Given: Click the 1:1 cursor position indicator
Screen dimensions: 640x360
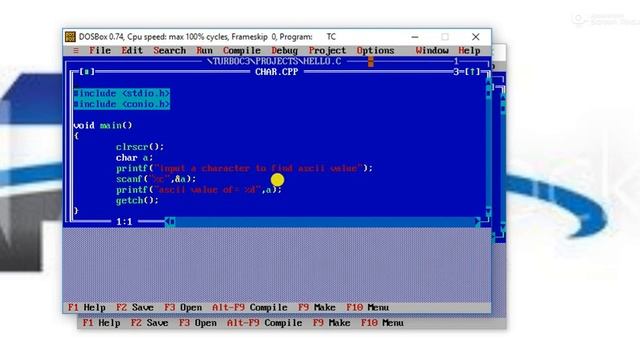Looking at the screenshot, I should pos(124,222).
